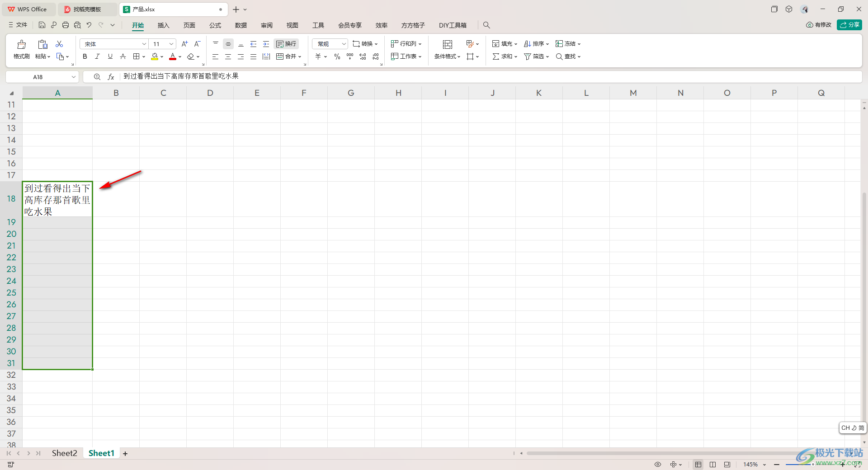Image resolution: width=868 pixels, height=470 pixels.
Task: Click the Conditional Format (条件格式) button
Action: (447, 56)
